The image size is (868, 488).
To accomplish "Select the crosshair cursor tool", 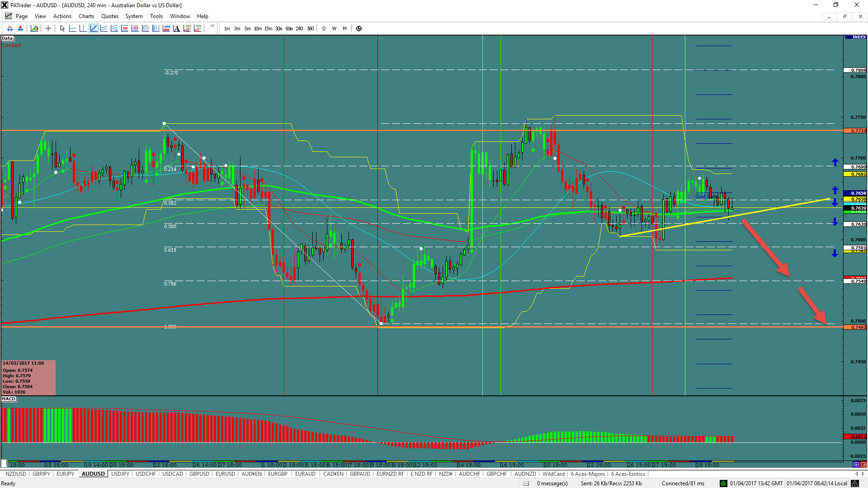I will 48,28.
